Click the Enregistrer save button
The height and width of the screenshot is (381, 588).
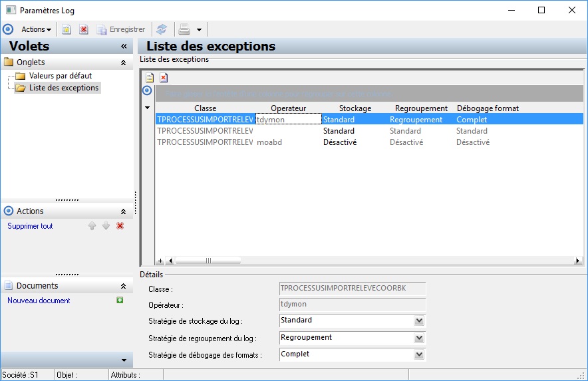121,29
